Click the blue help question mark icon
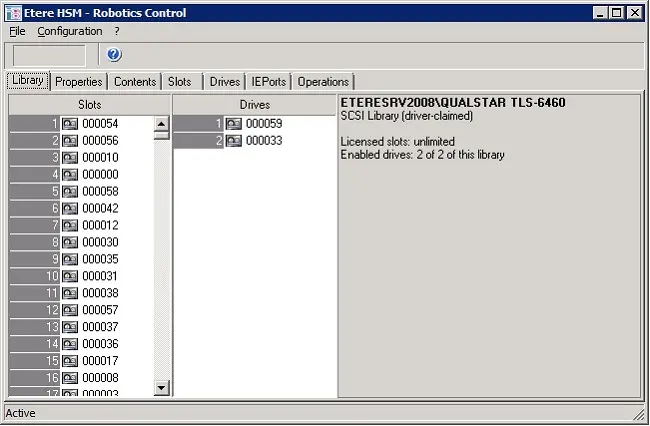The width and height of the screenshot is (650, 426). coord(114,55)
